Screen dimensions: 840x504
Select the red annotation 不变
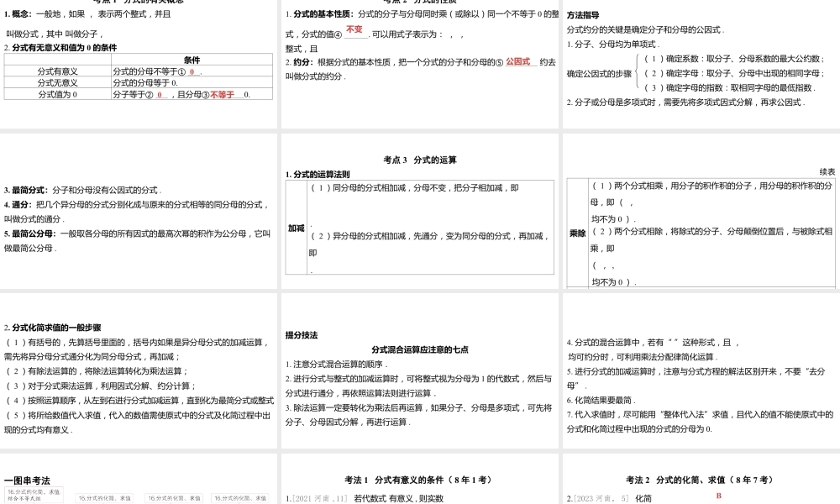click(x=354, y=28)
